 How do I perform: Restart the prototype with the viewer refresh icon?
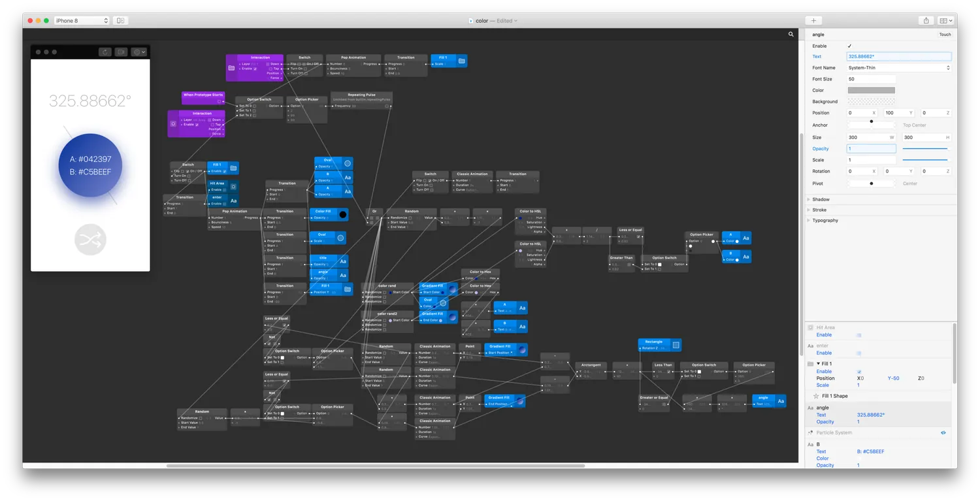[105, 52]
